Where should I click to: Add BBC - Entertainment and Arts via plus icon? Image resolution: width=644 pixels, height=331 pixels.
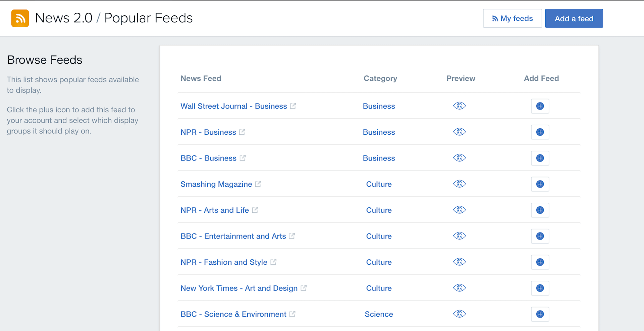coord(540,236)
